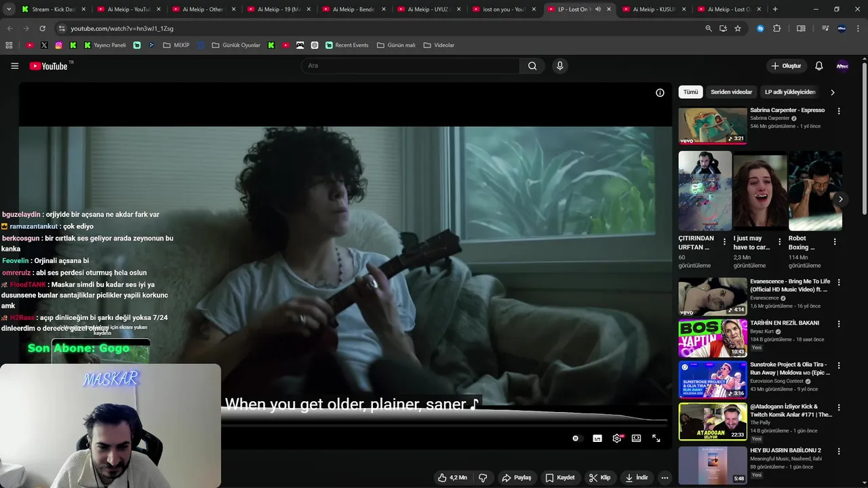Click the Klip button
Viewport: 868px width, 488px height.
click(599, 478)
